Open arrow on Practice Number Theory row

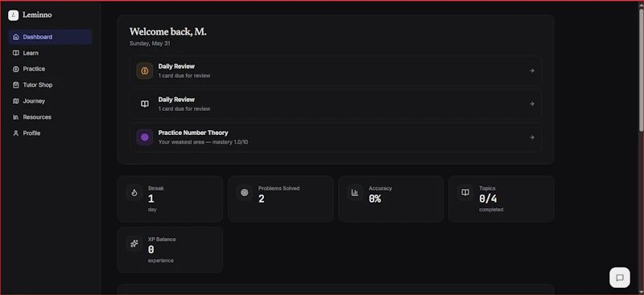tap(532, 137)
